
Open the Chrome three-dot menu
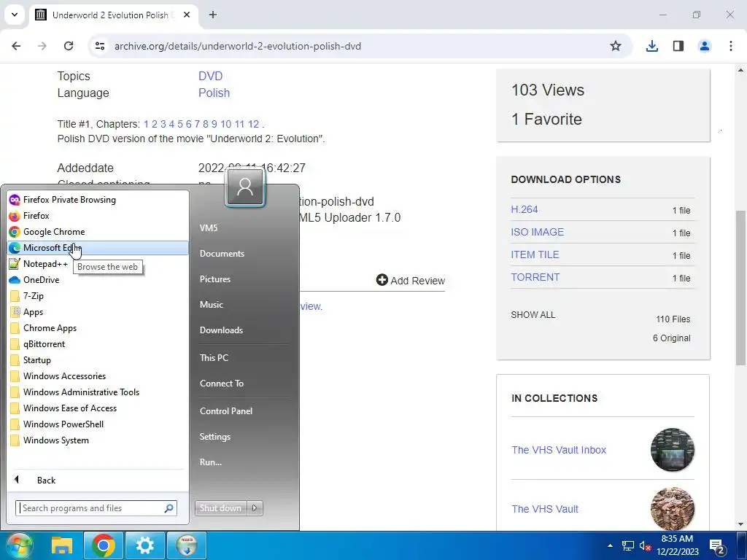[x=731, y=46]
